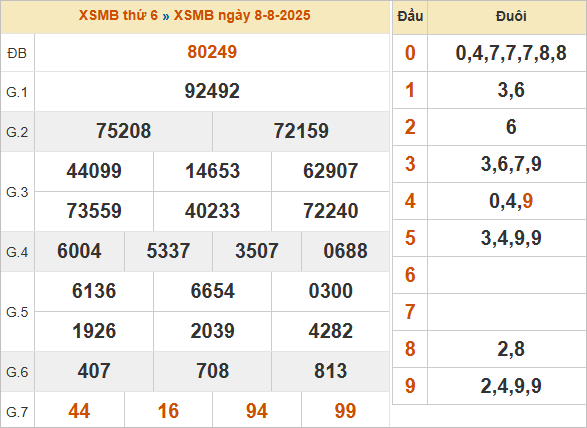
Task: Click G.2 number 72159
Action: [301, 131]
